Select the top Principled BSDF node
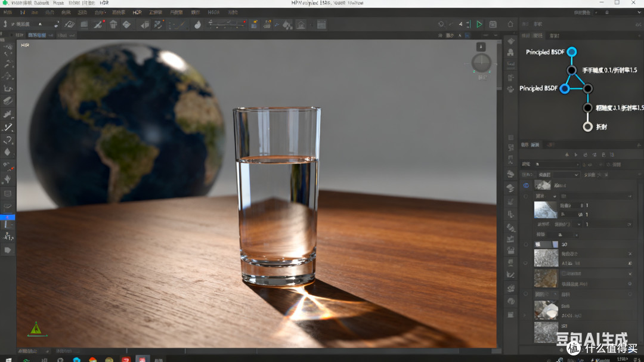644x362 pixels. tap(572, 52)
